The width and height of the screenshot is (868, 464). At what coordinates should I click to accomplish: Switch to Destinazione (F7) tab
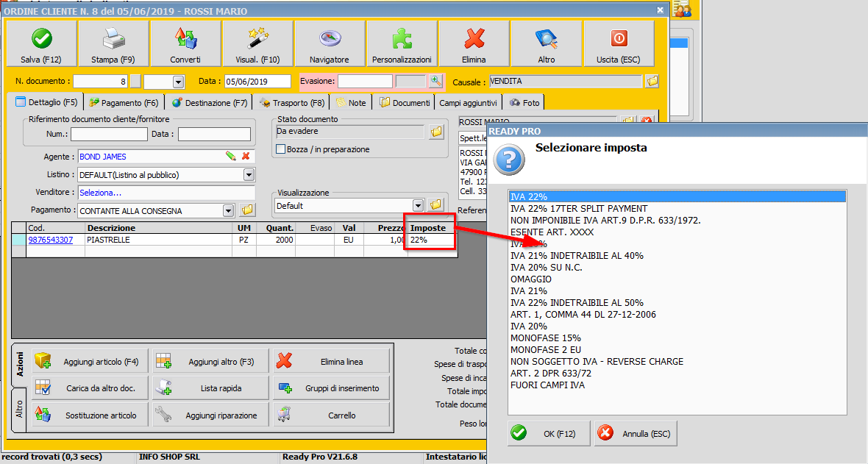coord(210,102)
